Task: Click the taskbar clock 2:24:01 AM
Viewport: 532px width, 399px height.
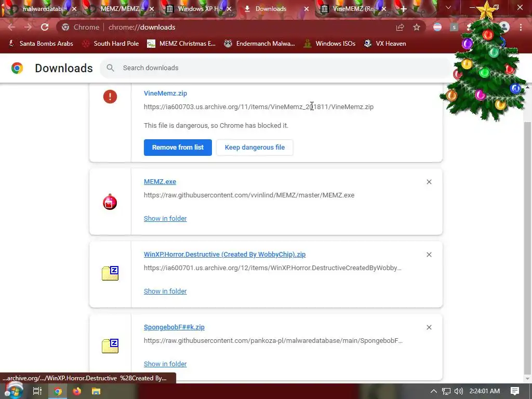Action: pos(485,391)
